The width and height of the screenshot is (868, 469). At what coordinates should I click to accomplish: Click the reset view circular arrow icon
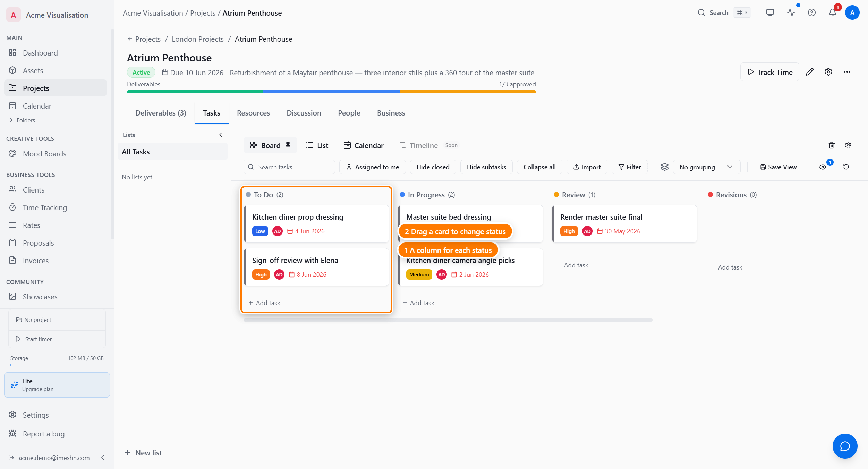coord(846,167)
